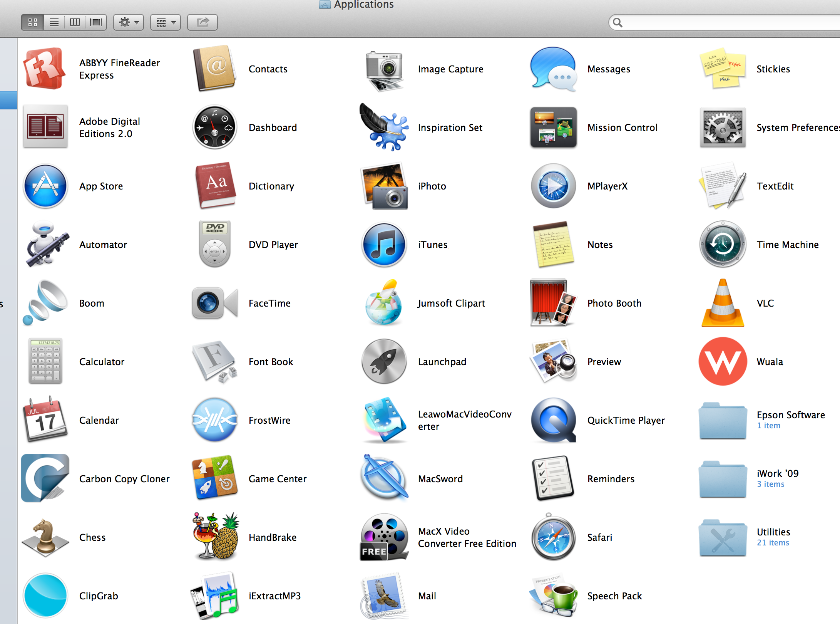
Task: Select the Calendar app icon
Action: pos(45,419)
